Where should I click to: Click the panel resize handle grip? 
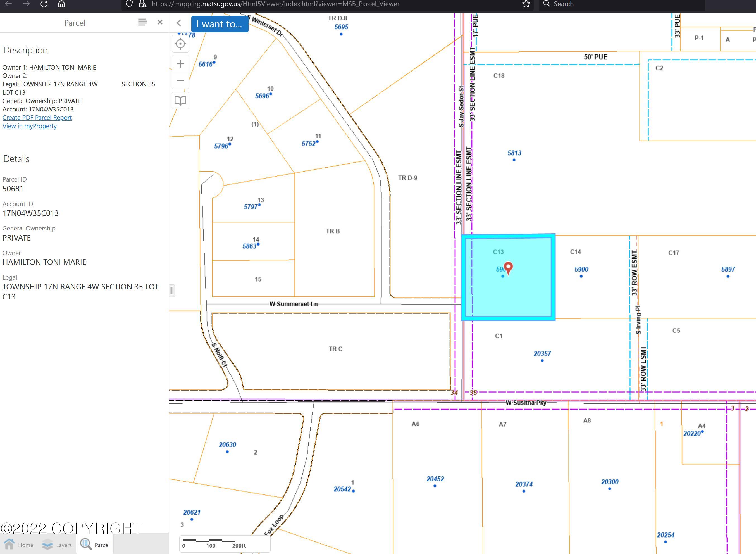pos(172,291)
